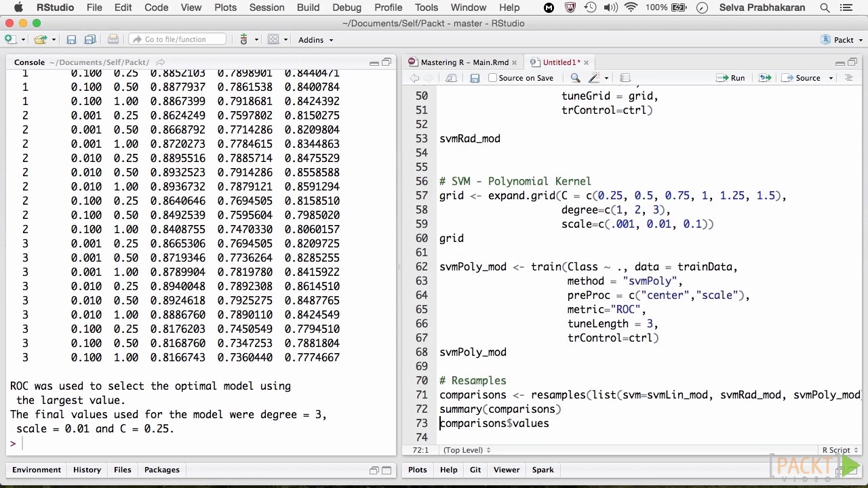Maximize the source editor pane
The height and width of the screenshot is (488, 868).
852,62
